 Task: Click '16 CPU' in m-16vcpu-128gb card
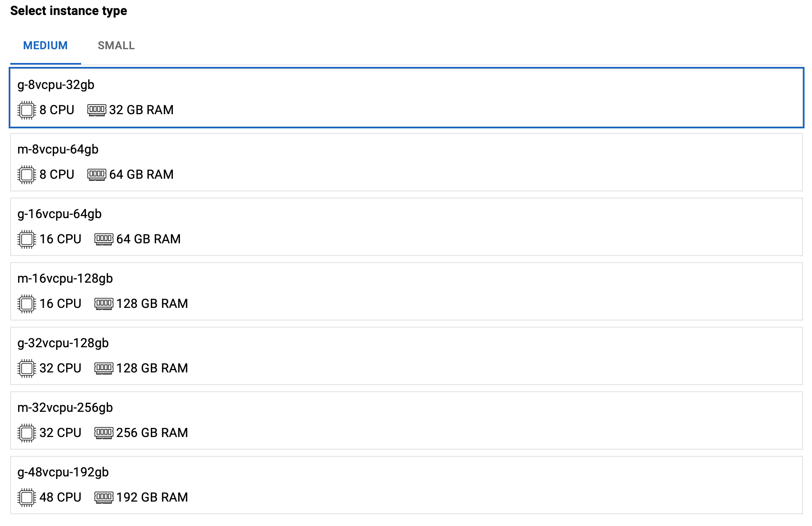tap(60, 304)
